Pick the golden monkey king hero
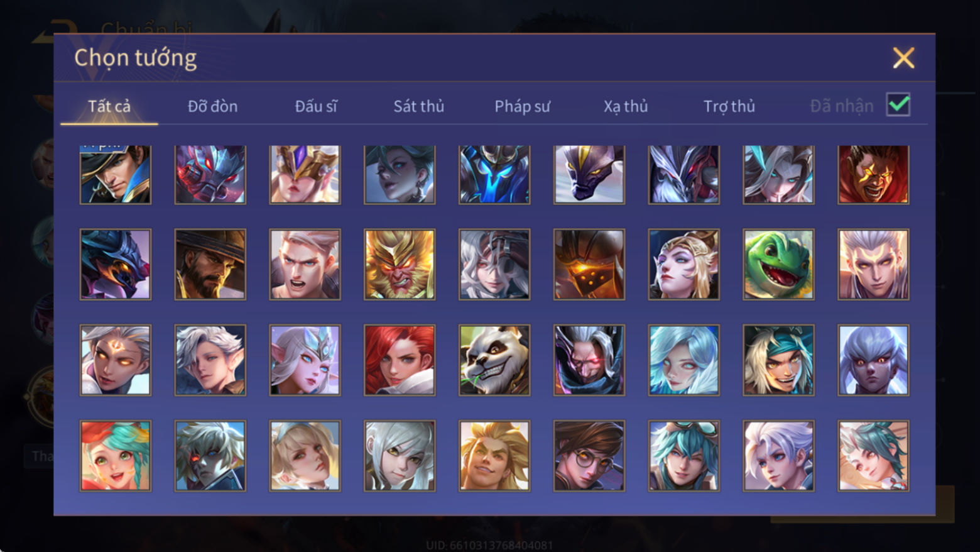Viewport: 980px width, 552px height. point(400,264)
